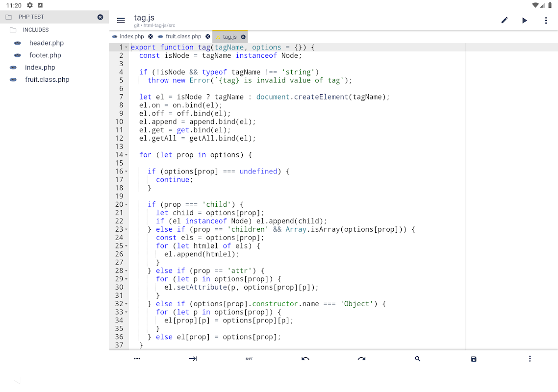
Task: Click the PHP icon beside fruit.class.php in sidebar
Action: pyautogui.click(x=13, y=80)
